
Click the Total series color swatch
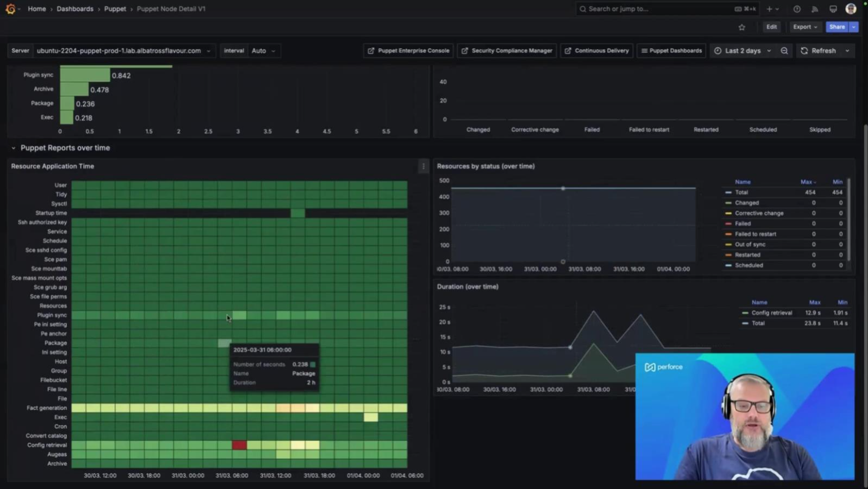point(729,192)
